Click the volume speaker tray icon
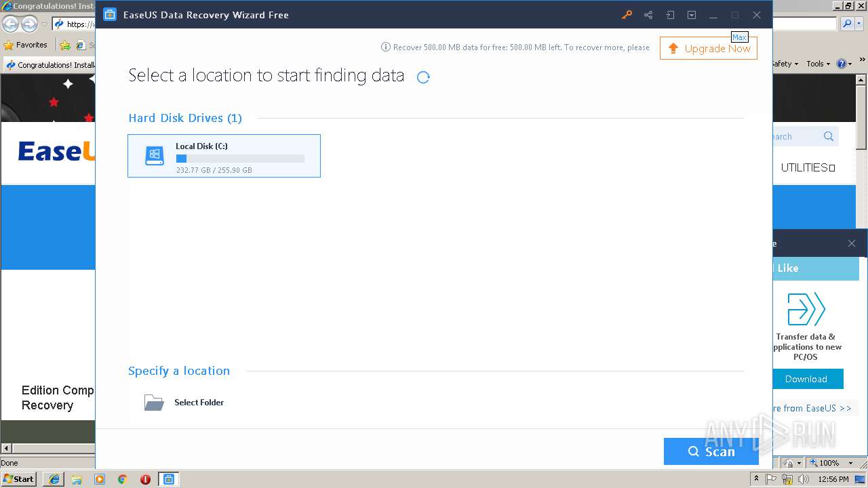Viewport: 868px width, 488px height. tap(804, 479)
